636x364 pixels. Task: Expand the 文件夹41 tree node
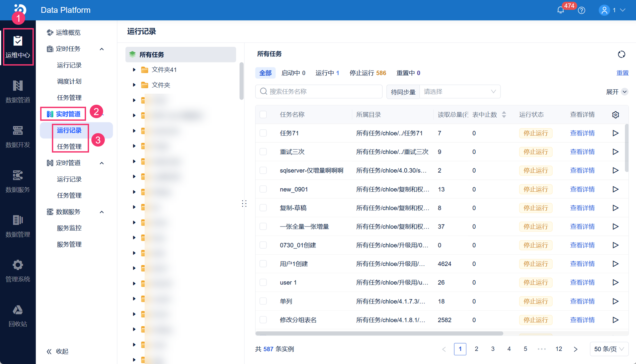click(134, 70)
